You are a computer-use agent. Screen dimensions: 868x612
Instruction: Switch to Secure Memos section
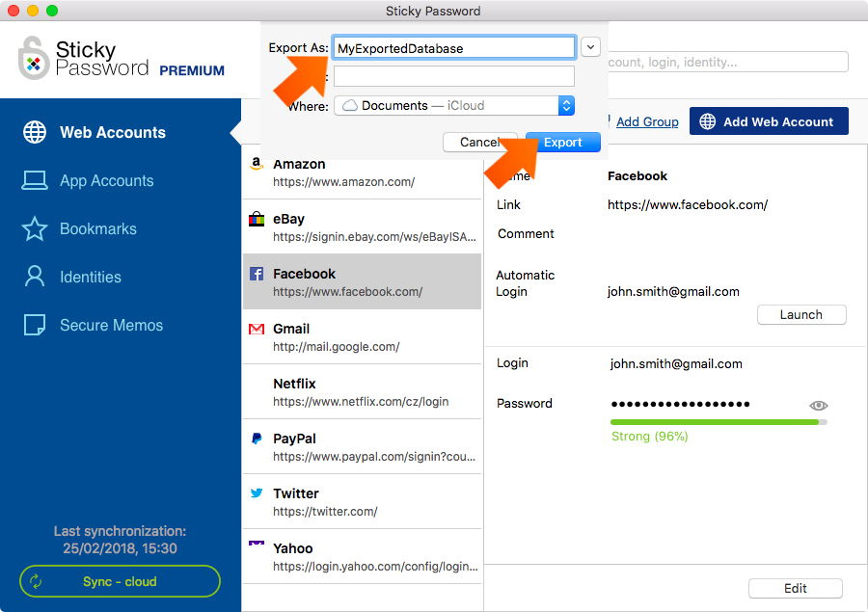pyautogui.click(x=111, y=325)
